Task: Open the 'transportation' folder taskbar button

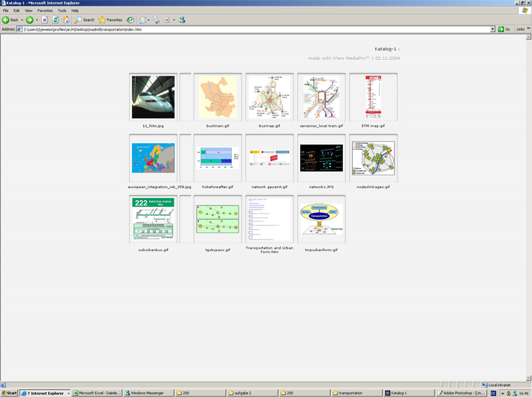Action: 356,393
